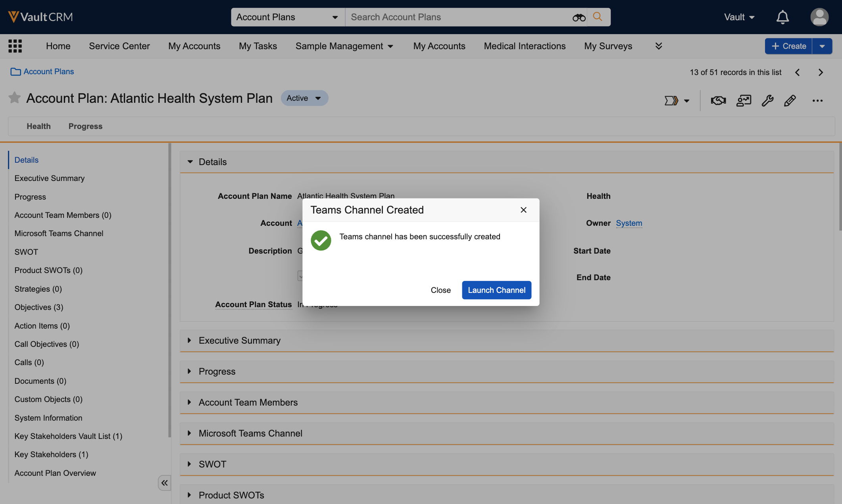Expand the Executive Summary section

click(x=190, y=340)
